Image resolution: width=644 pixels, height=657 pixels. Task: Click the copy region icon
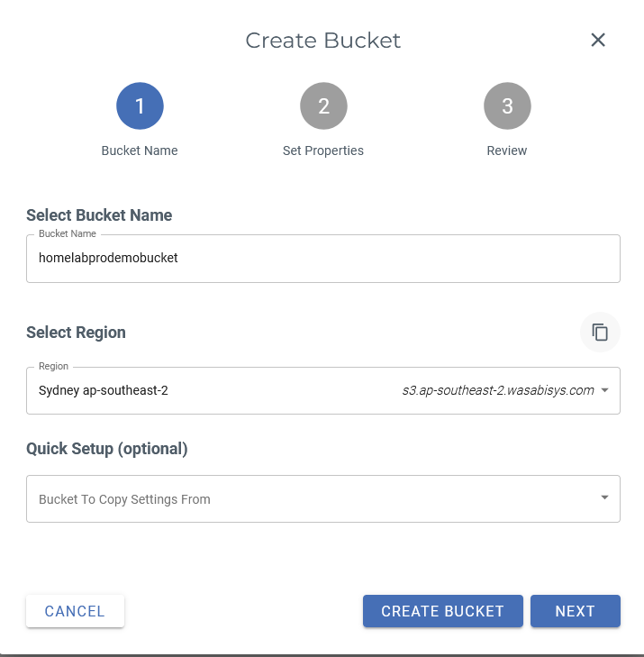[x=600, y=332]
